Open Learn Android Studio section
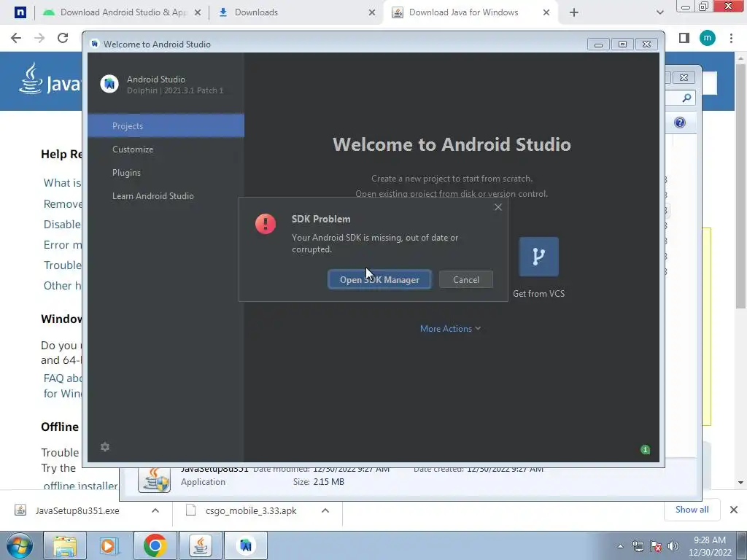This screenshot has height=560, width=747. pyautogui.click(x=153, y=195)
